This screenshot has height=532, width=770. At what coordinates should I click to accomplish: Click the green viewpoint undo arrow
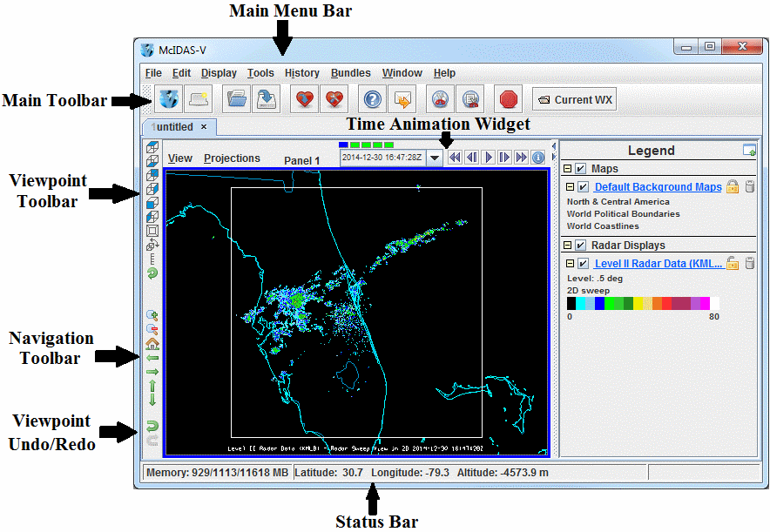(152, 426)
